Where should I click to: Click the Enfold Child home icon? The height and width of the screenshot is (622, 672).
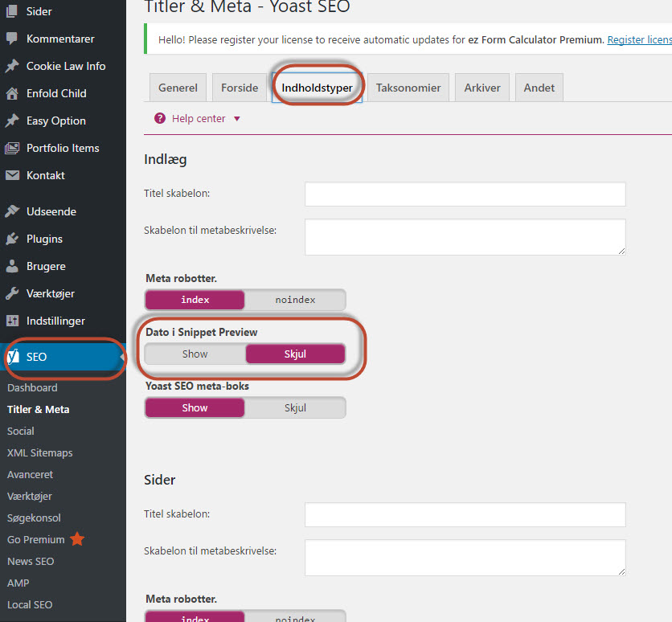tap(12, 93)
